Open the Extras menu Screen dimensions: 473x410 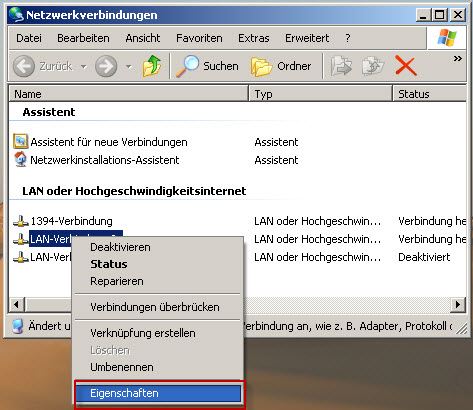click(253, 38)
